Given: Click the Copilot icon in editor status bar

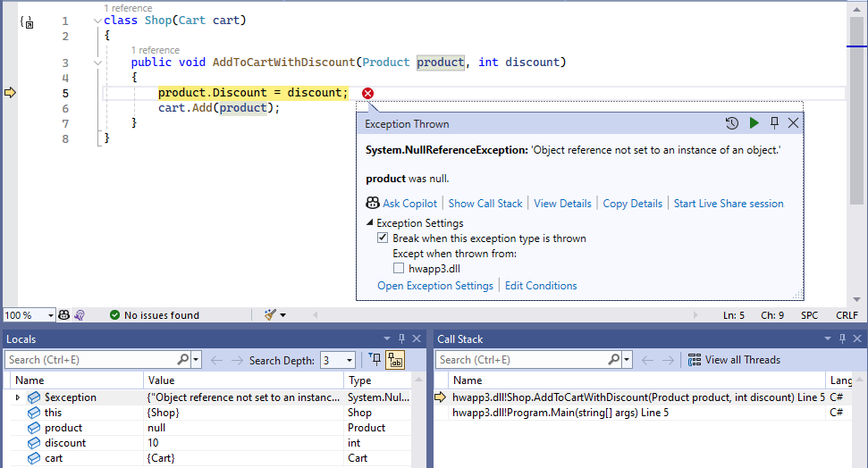Looking at the screenshot, I should pos(64,314).
